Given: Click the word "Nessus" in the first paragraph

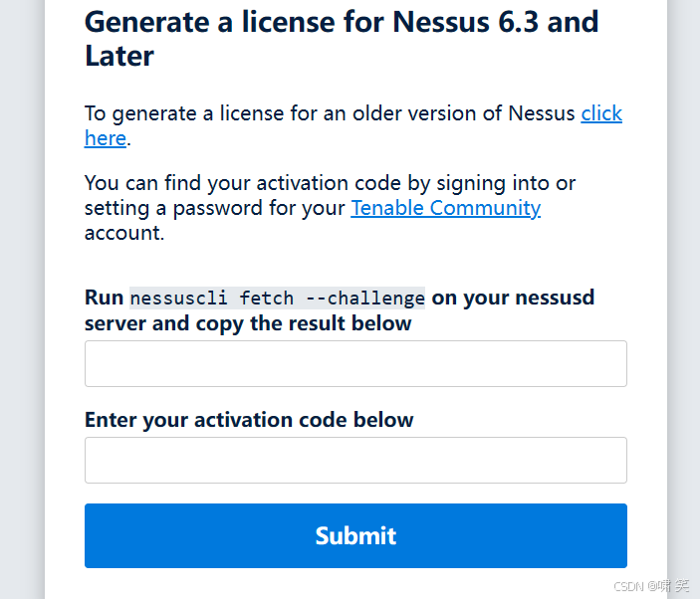Looking at the screenshot, I should tap(541, 113).
